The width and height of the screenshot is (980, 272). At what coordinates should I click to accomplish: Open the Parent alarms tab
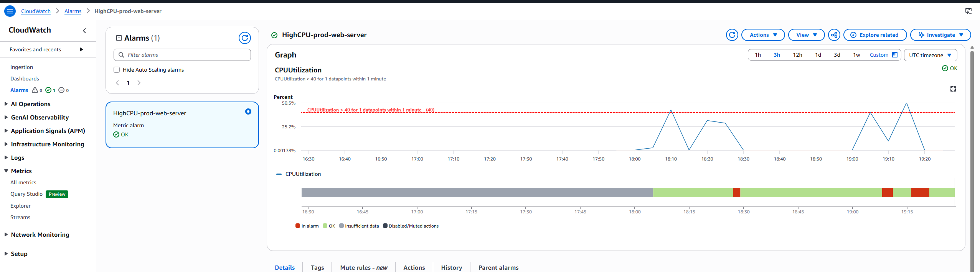click(498, 267)
